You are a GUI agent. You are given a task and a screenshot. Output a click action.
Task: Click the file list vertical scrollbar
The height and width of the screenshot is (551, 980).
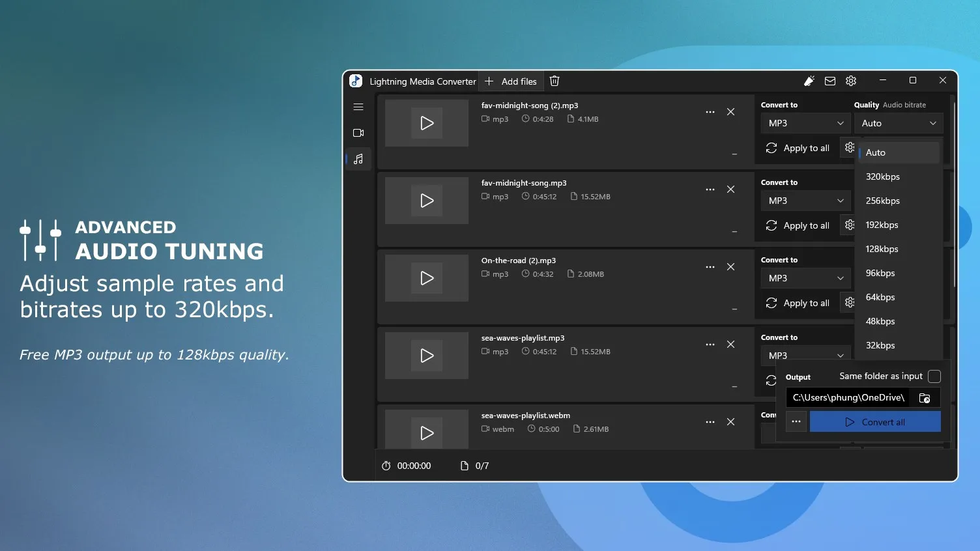(955, 195)
